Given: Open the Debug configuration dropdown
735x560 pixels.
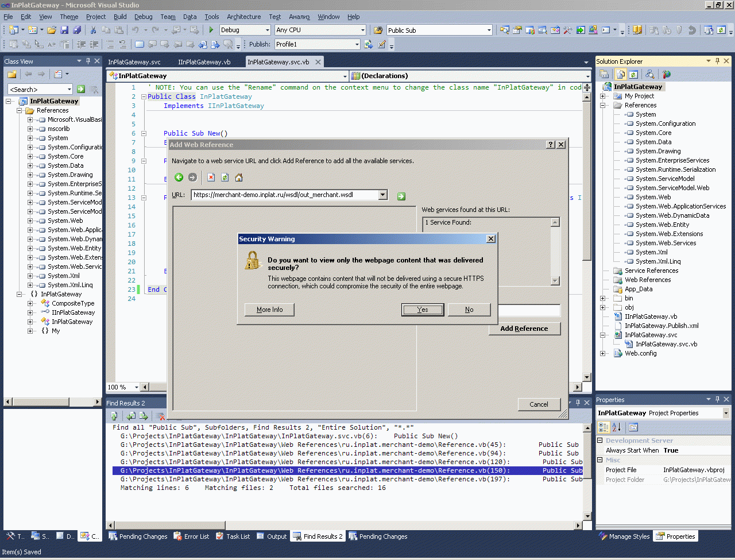Looking at the screenshot, I should (x=268, y=30).
